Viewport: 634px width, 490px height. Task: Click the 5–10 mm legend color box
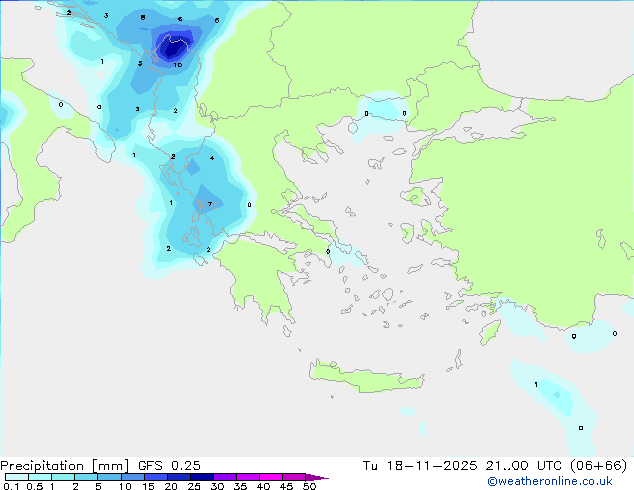[x=109, y=477]
